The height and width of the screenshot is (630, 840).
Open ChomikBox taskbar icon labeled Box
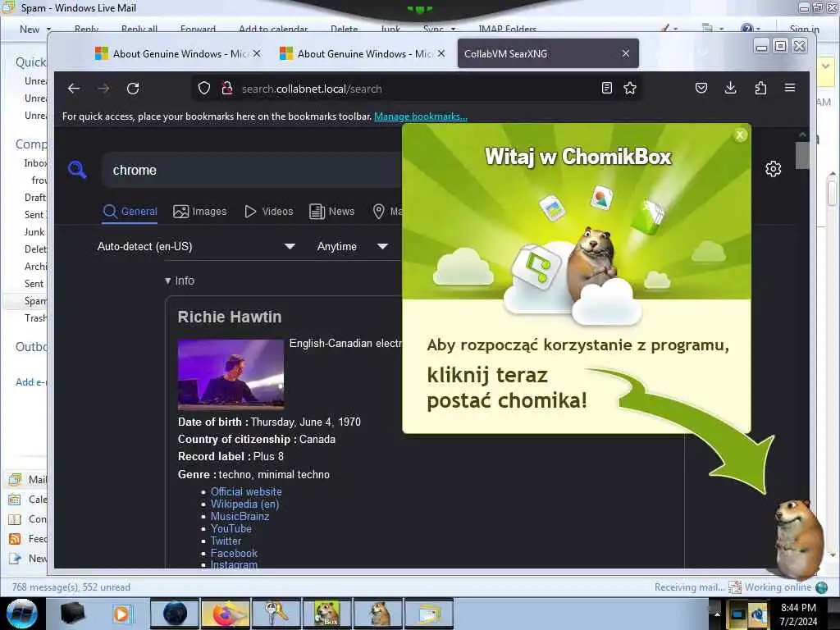326,614
